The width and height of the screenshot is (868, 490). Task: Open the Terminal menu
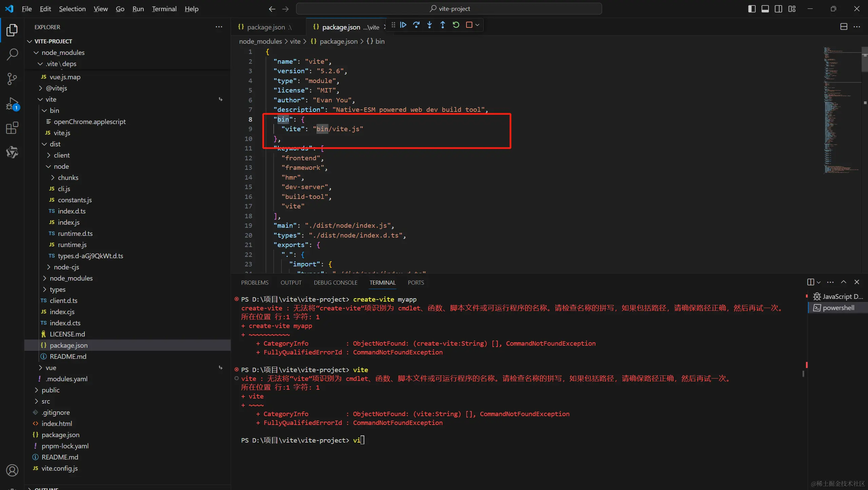(164, 9)
